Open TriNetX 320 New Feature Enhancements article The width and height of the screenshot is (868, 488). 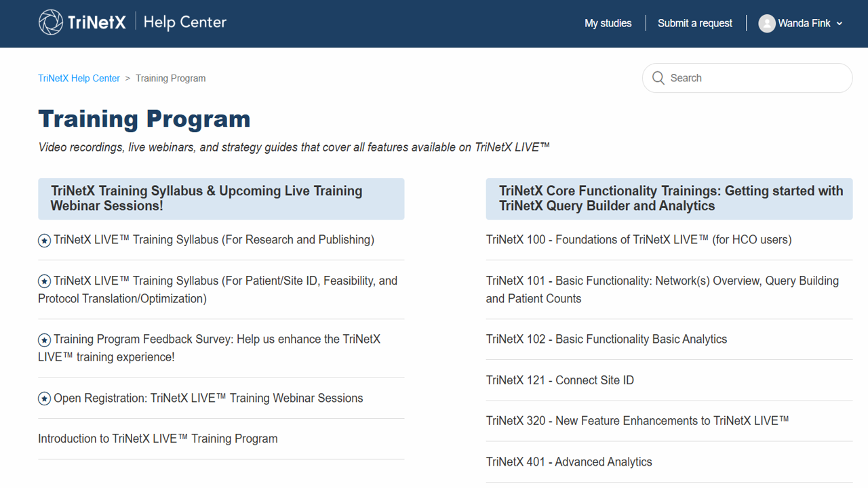[x=637, y=420]
